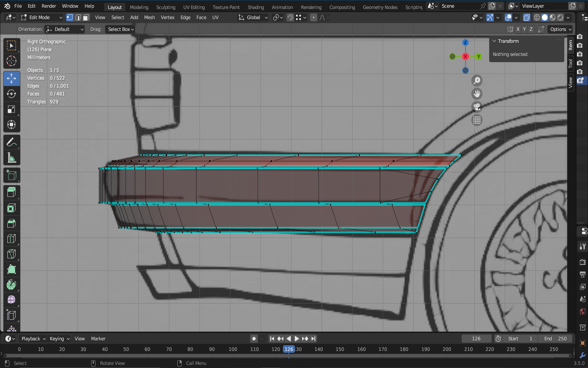This screenshot has width=588, height=368.
Task: Open the Select Box drag dropdown
Action: click(x=120, y=29)
